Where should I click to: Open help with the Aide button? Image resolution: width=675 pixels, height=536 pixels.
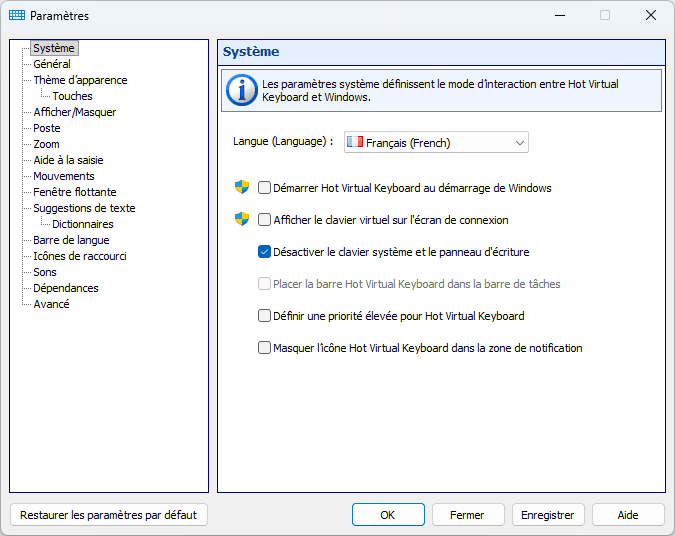click(628, 515)
